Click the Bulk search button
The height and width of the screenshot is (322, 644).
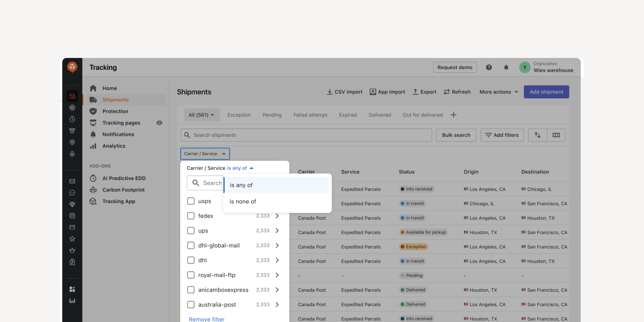point(456,135)
